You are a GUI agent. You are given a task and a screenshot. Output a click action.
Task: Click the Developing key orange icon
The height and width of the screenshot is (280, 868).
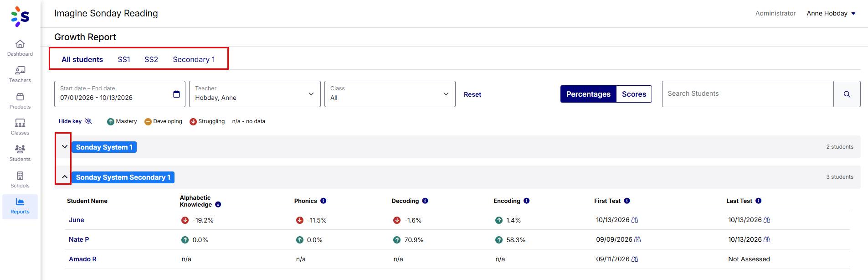tap(148, 121)
